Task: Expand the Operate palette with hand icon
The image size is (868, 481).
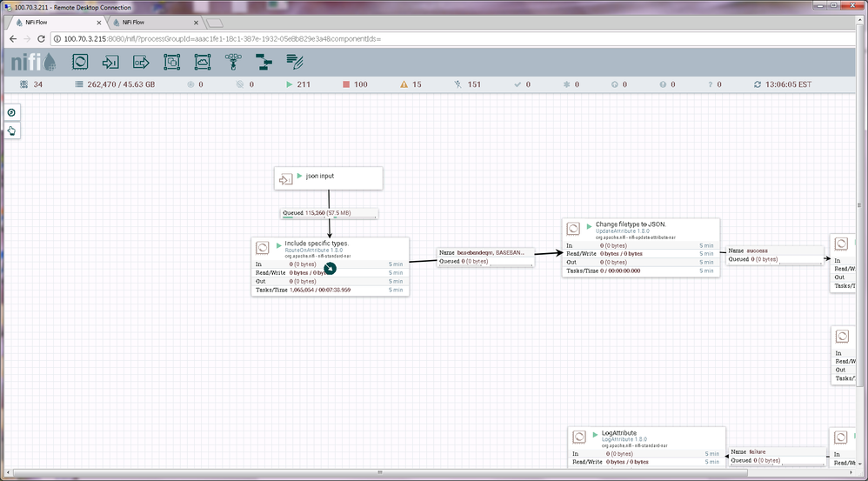Action: [12, 130]
